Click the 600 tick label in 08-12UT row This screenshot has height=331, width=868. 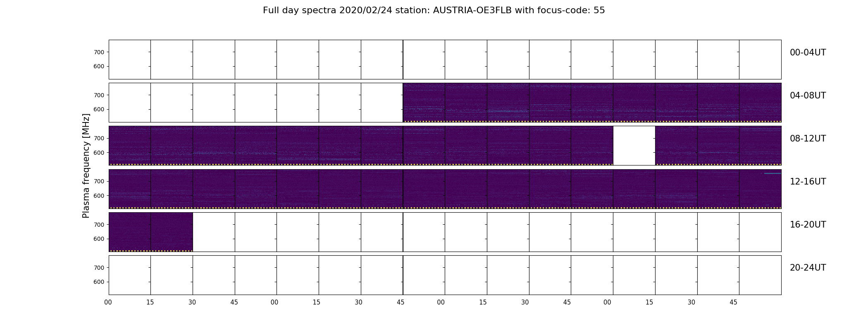(99, 153)
